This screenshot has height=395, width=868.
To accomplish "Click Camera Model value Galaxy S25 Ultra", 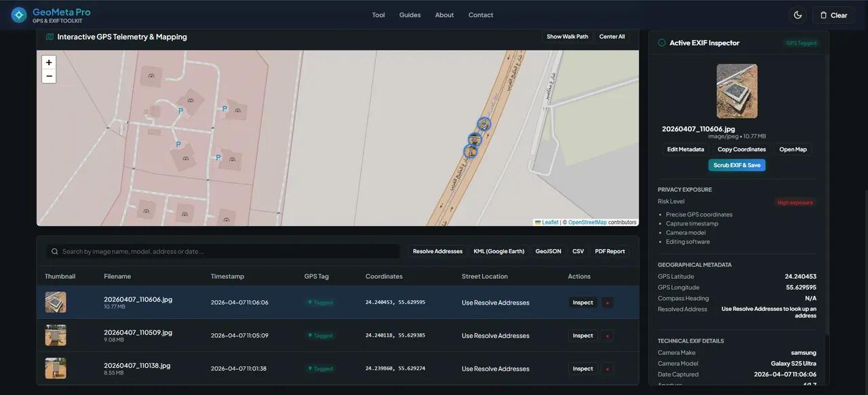I will pyautogui.click(x=794, y=363).
